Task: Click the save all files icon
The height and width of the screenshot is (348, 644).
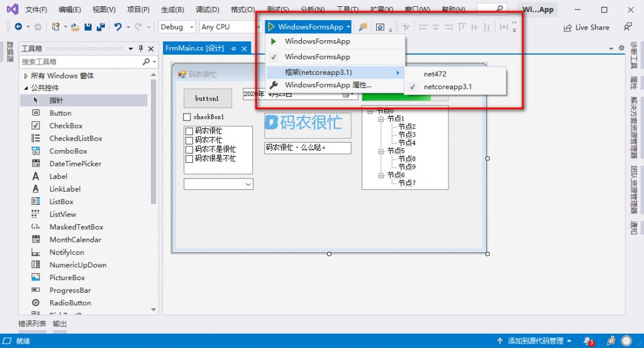Action: (101, 27)
